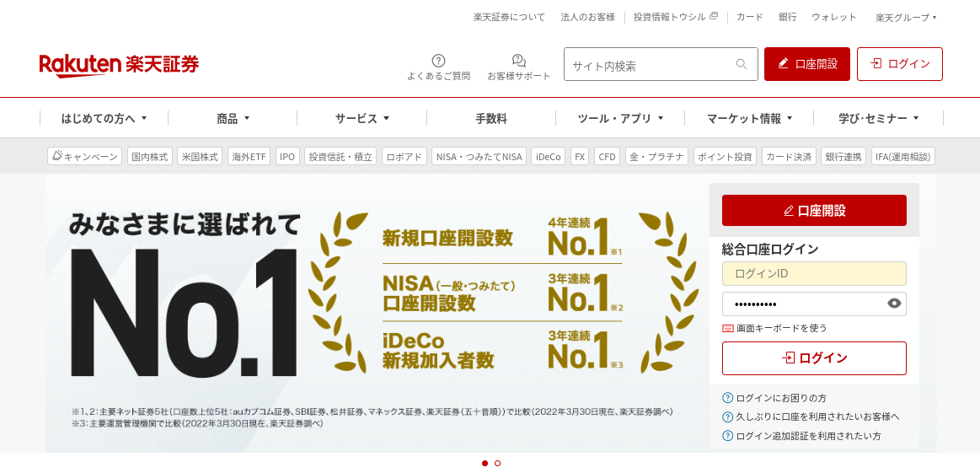Select the second carousel slide dot
Viewport: 980px width, 473px height.
point(497,464)
